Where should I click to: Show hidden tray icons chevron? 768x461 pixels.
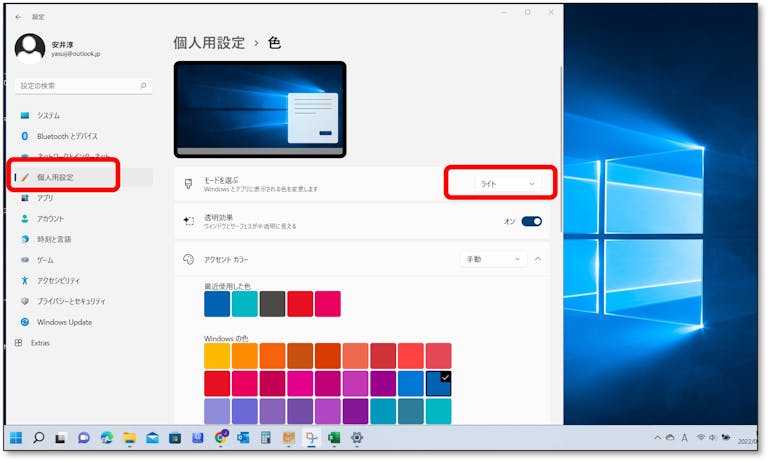pyautogui.click(x=657, y=437)
